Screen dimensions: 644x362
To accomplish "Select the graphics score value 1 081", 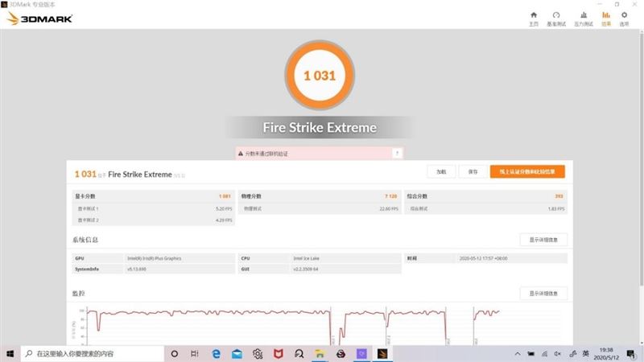I will click(225, 196).
